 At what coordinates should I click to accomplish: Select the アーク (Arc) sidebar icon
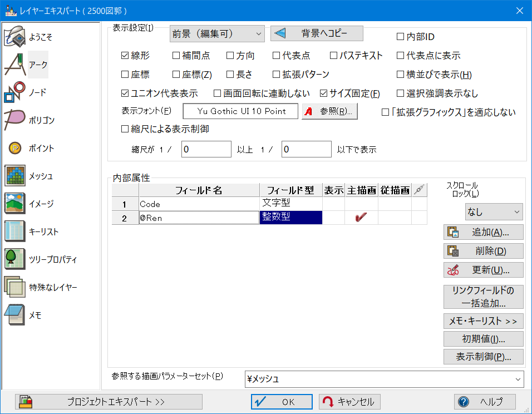(14, 65)
